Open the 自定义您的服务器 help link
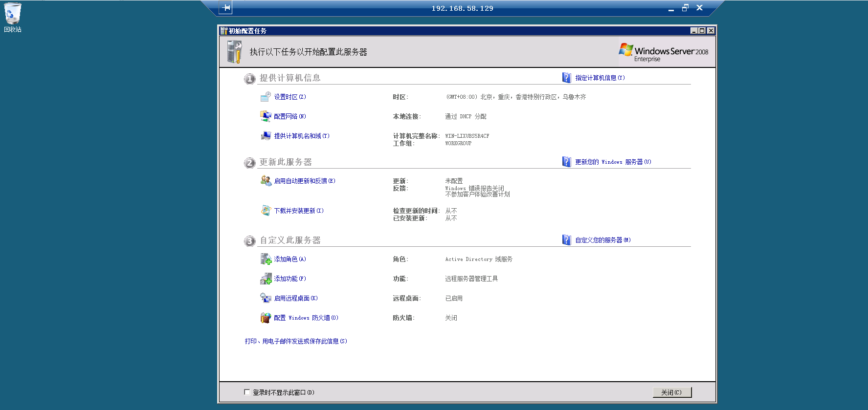Screen dimensions: 868x410 pos(602,240)
